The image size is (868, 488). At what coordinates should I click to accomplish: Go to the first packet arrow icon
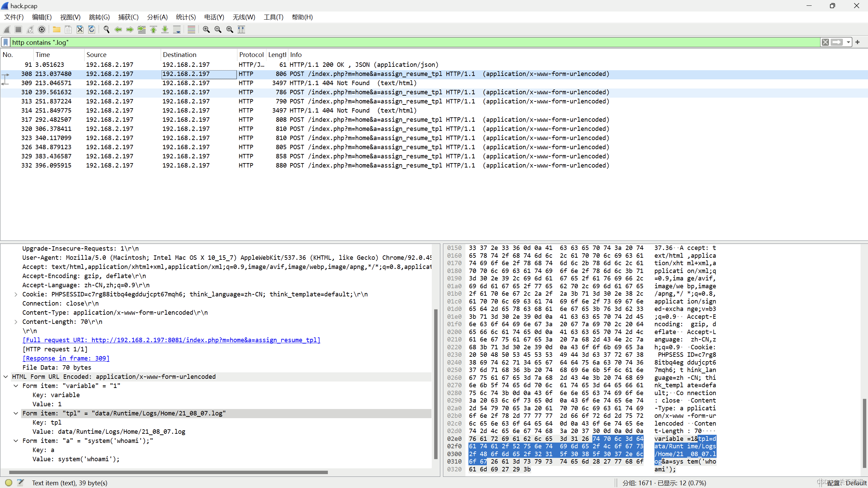click(153, 30)
